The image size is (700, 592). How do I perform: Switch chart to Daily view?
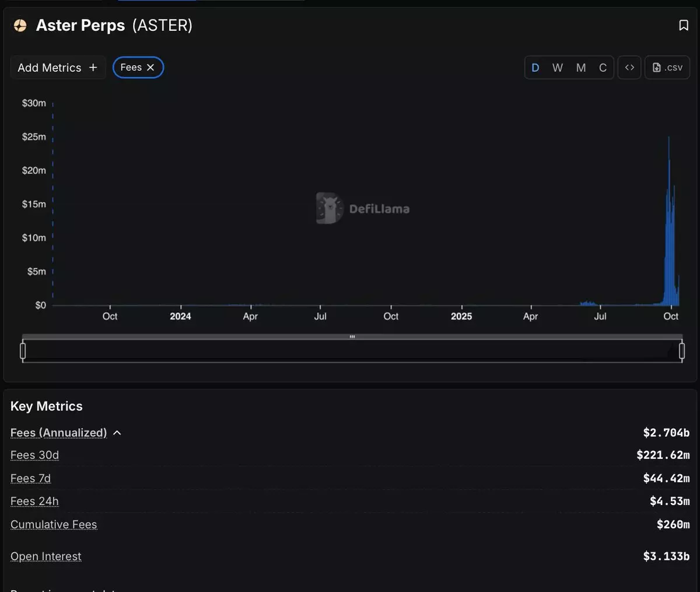point(535,68)
